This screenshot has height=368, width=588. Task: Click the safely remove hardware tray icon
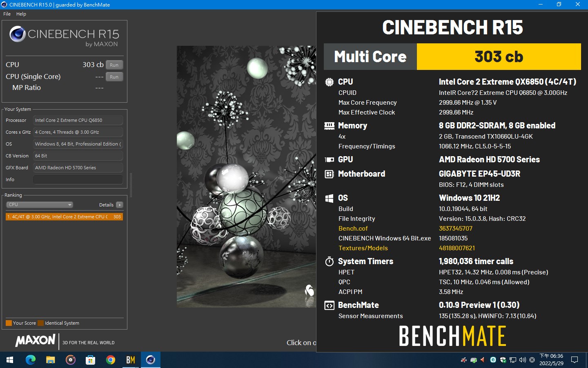point(474,360)
